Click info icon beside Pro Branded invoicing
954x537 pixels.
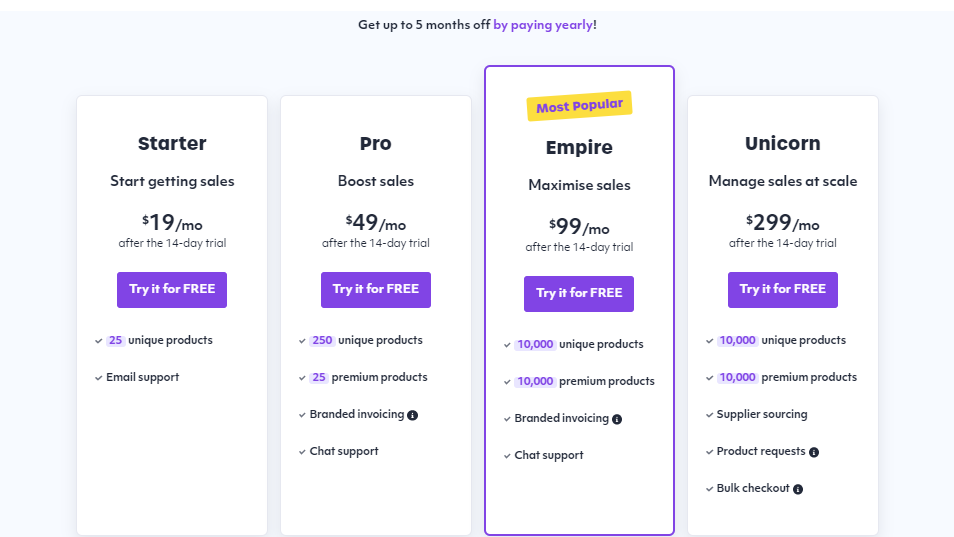coord(413,415)
